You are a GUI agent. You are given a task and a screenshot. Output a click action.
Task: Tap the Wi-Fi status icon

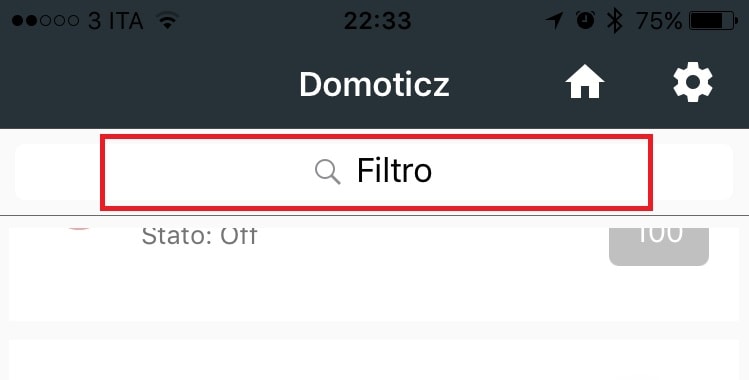coord(167,21)
